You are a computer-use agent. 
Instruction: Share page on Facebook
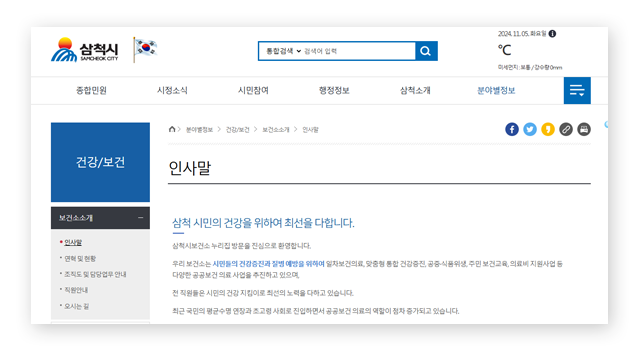[512, 129]
